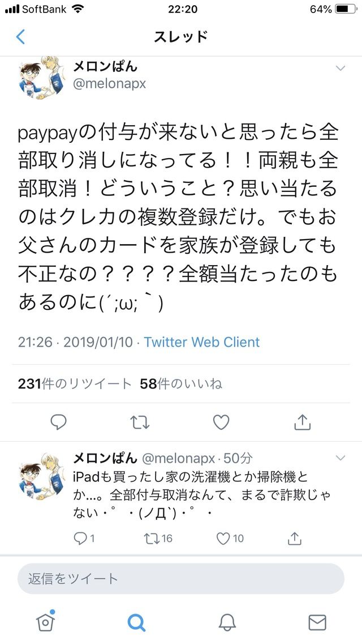The image size is (362, 644).
Task: Reply to the iPad follow-up tweet
Action: click(x=84, y=539)
